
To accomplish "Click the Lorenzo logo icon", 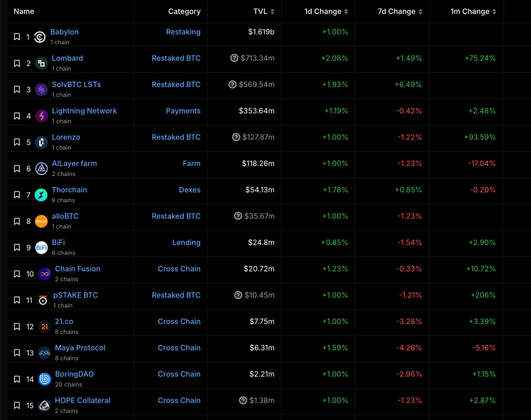I will click(42, 142).
